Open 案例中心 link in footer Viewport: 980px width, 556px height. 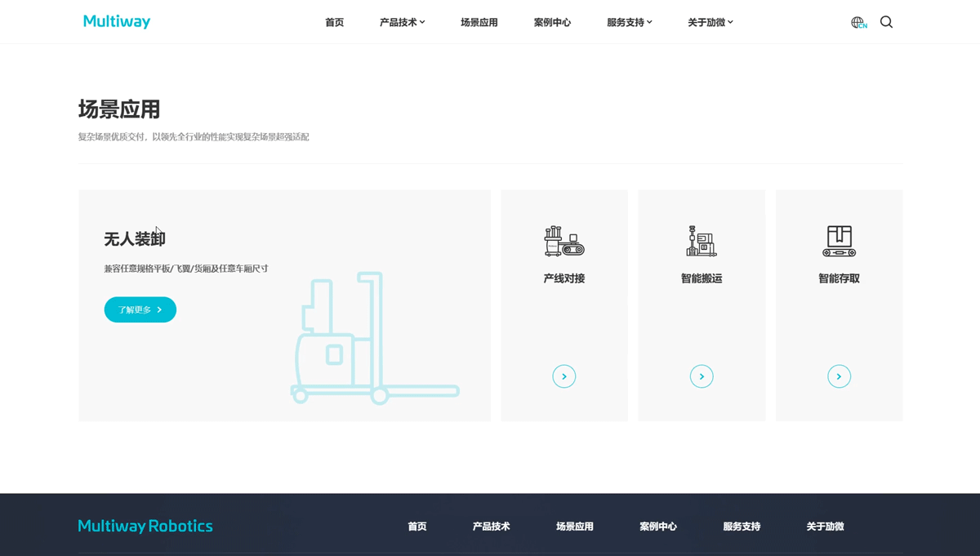point(658,527)
